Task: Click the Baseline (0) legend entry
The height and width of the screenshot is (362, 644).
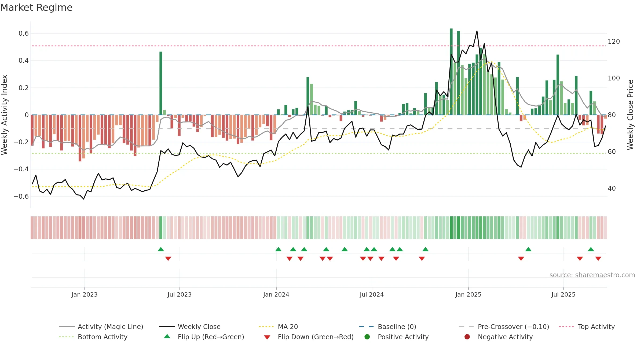Action: coord(387,327)
